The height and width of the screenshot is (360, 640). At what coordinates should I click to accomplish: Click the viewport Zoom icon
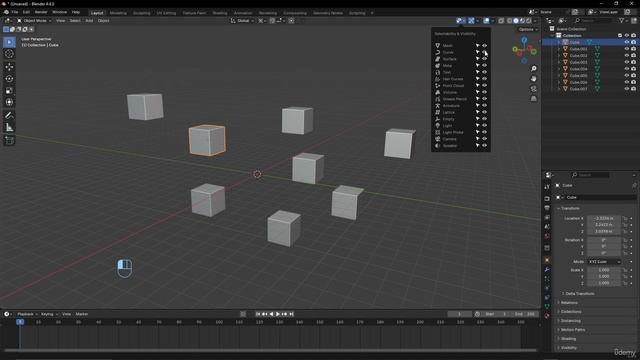533,69
